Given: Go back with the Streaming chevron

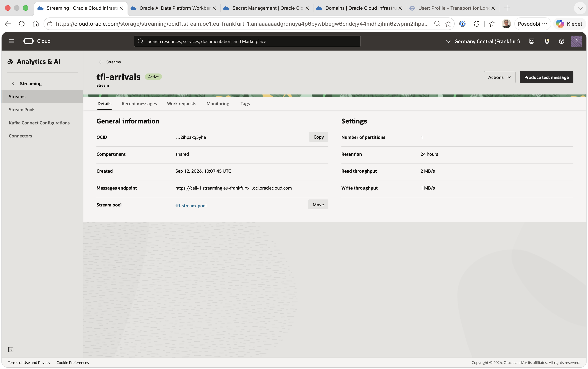Looking at the screenshot, I should point(13,83).
